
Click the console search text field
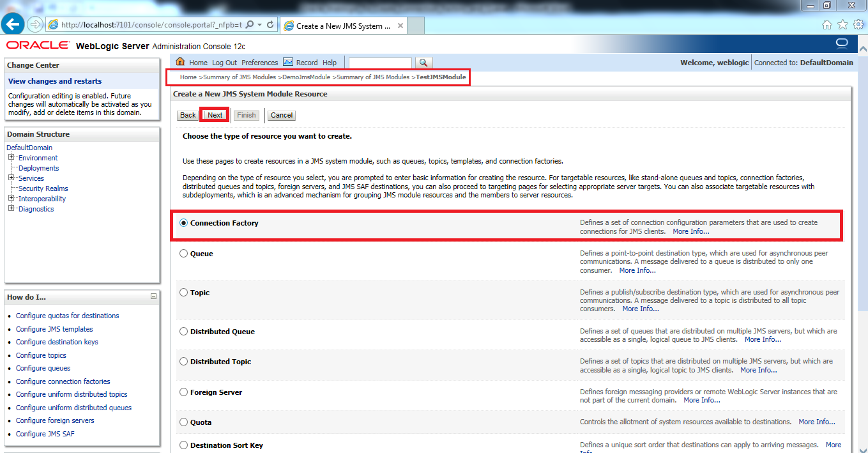point(380,63)
